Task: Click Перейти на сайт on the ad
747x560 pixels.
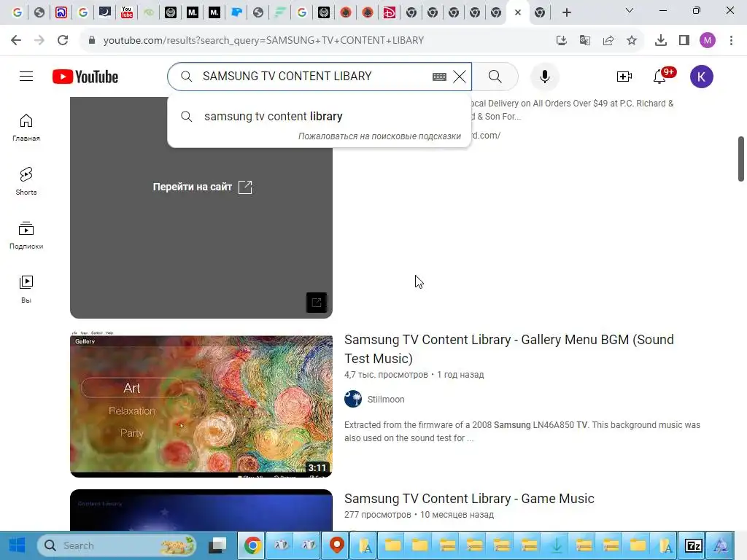Action: pyautogui.click(x=202, y=187)
